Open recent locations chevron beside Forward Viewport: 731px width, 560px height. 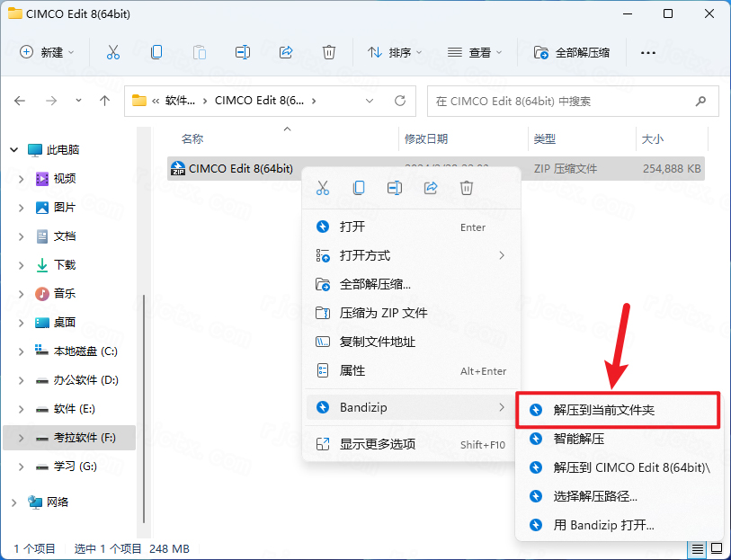(78, 101)
